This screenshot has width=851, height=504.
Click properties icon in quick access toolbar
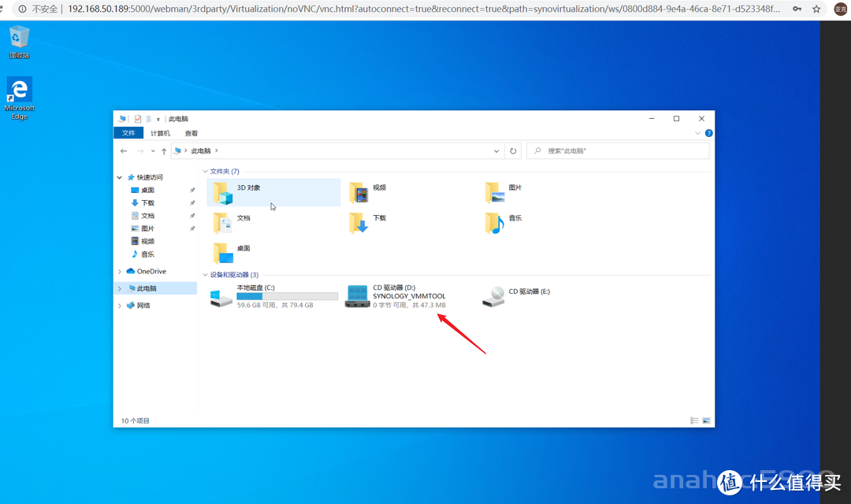coord(138,119)
